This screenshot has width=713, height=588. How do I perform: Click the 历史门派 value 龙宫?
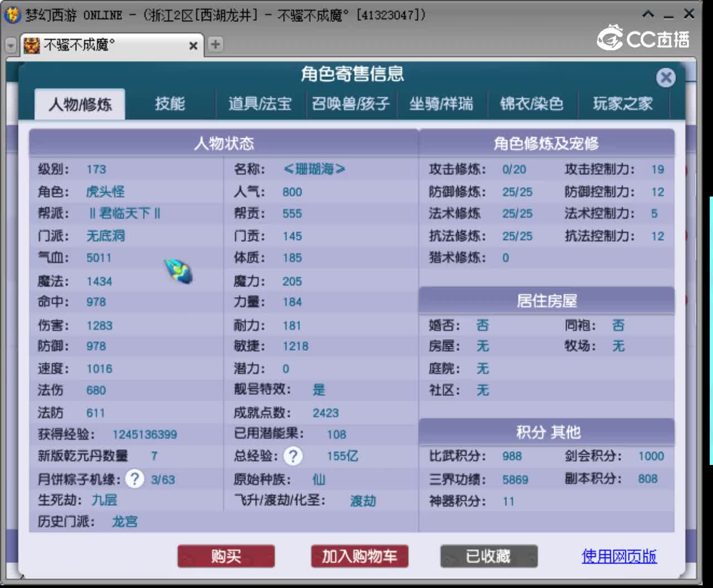pyautogui.click(x=125, y=522)
